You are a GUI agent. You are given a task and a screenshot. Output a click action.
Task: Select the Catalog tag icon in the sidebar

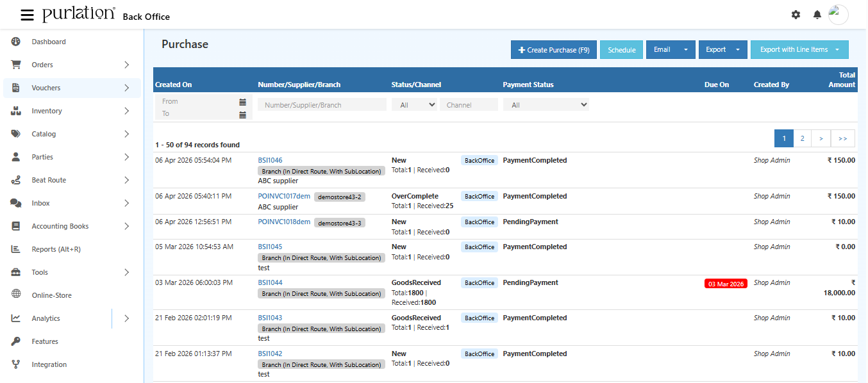[15, 133]
